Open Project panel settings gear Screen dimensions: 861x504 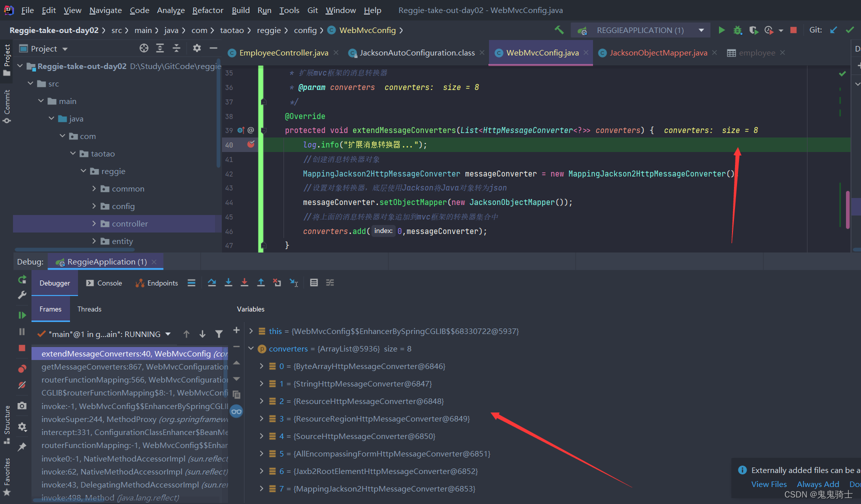197,48
